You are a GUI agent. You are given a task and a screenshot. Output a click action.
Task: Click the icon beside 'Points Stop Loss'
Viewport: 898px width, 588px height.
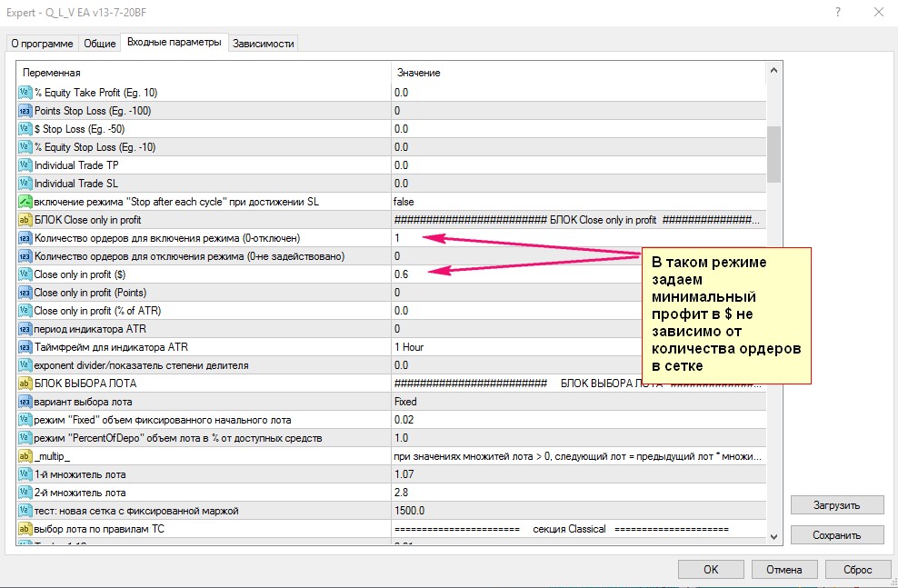point(25,111)
